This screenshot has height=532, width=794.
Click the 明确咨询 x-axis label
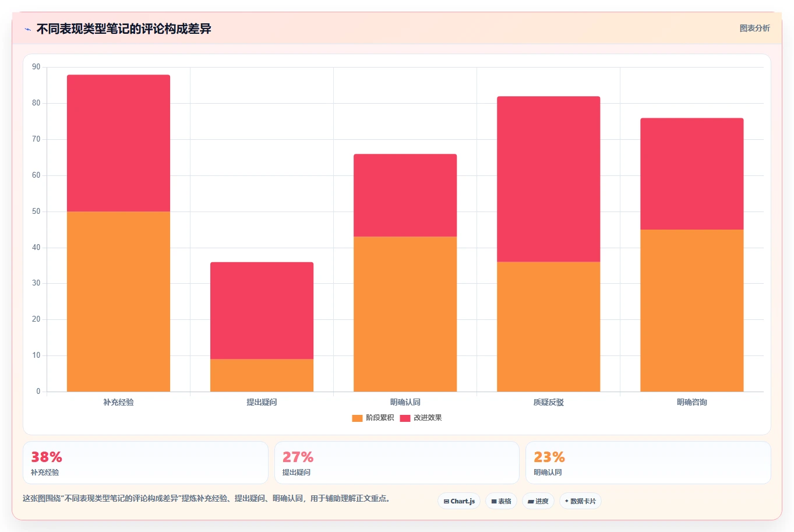coord(691,402)
